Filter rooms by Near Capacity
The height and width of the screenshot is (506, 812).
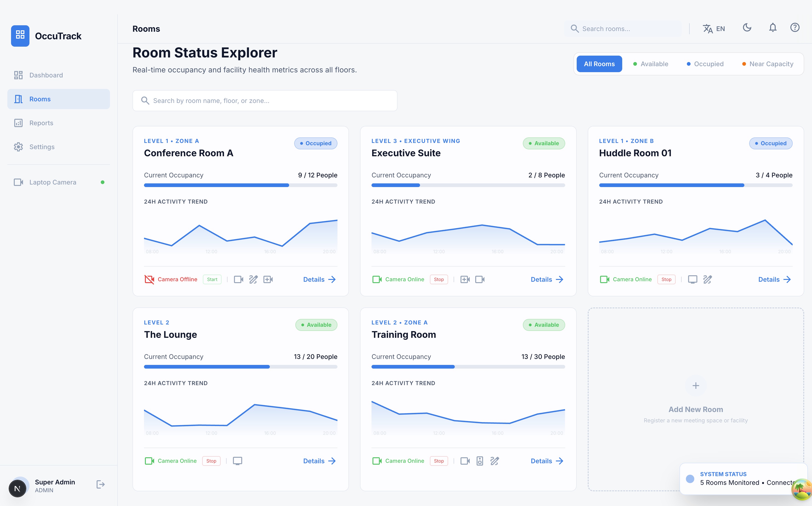767,64
